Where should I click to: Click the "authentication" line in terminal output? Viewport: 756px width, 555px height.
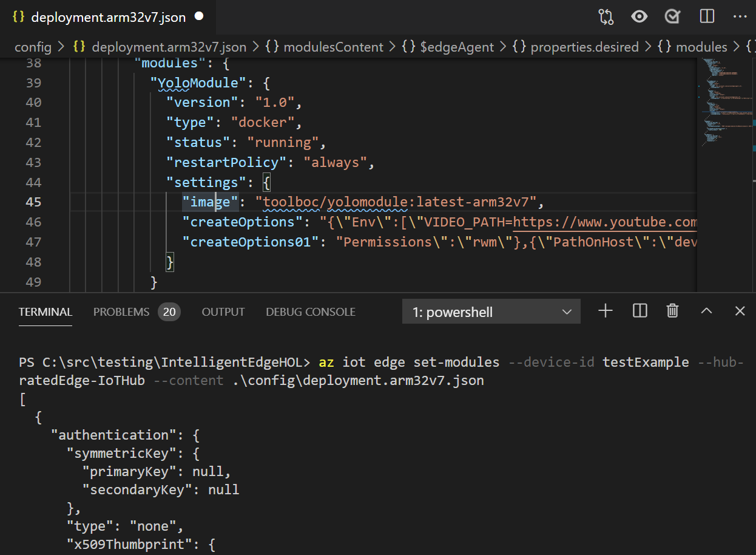click(x=126, y=435)
